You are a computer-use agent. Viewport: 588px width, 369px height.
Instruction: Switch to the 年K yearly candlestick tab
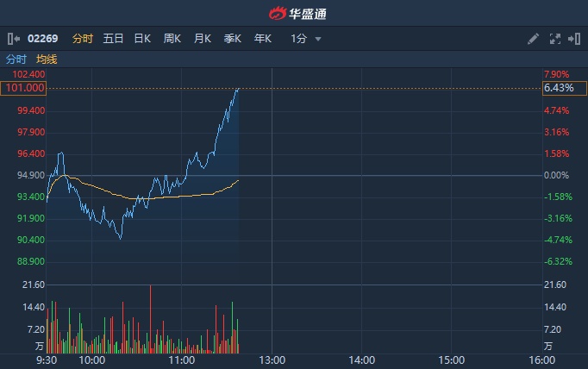click(x=263, y=39)
